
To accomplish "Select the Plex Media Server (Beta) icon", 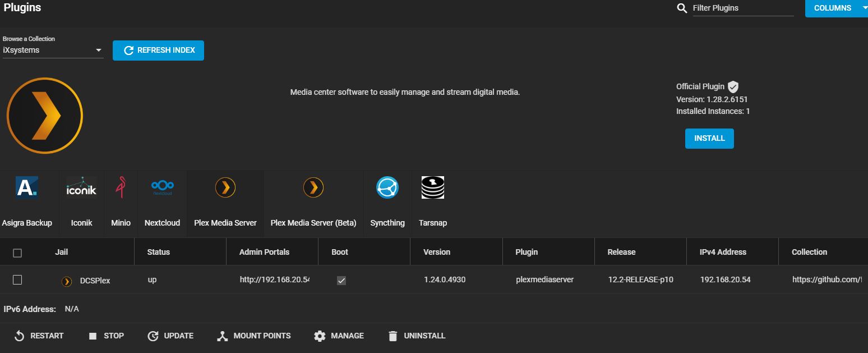I will 313,187.
